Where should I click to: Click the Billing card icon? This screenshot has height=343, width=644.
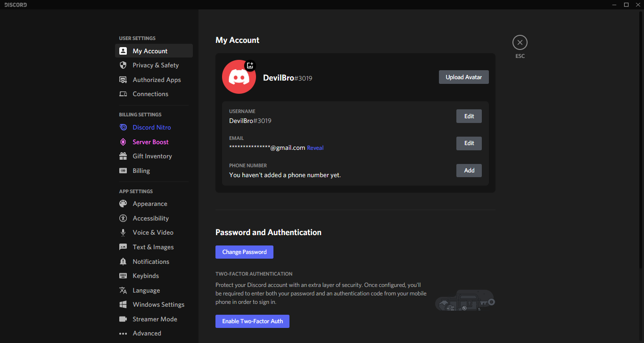pos(123,171)
